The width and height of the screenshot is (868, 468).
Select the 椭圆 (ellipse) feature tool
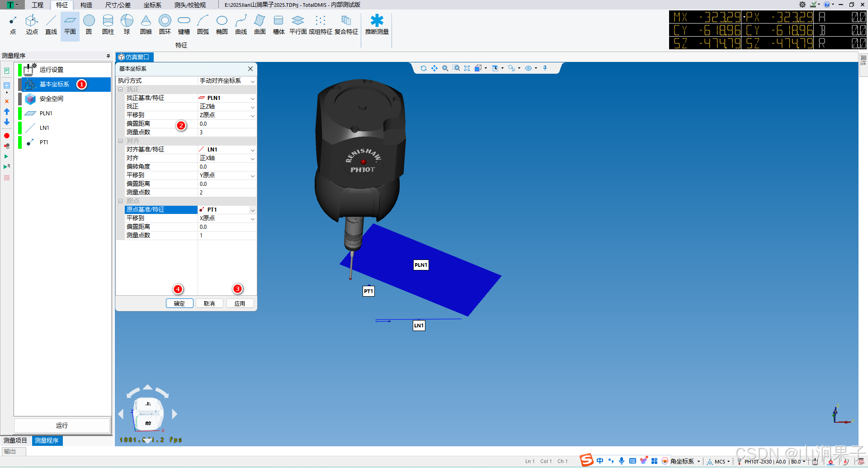point(222,25)
